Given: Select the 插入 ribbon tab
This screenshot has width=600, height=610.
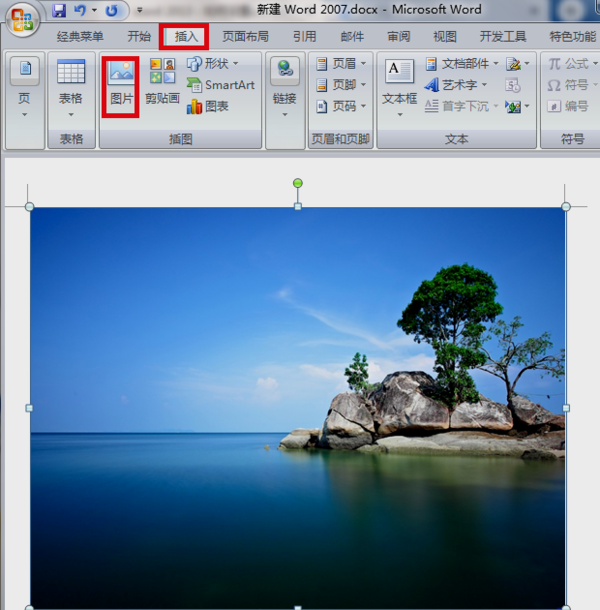Looking at the screenshot, I should click(x=186, y=37).
